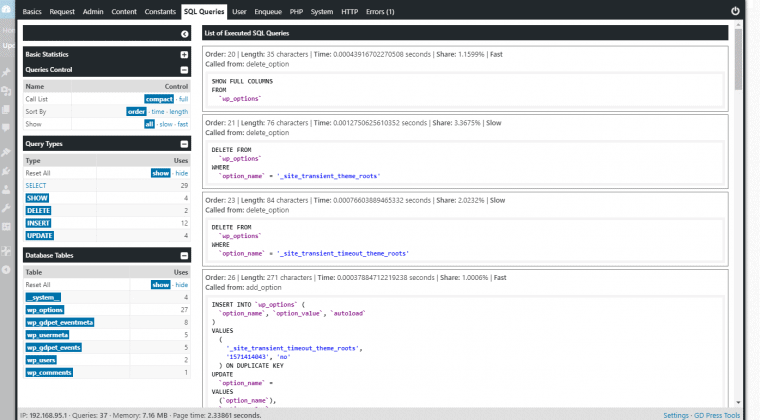Open the User tab
Viewport: 760px width, 420px height.
coord(239,12)
